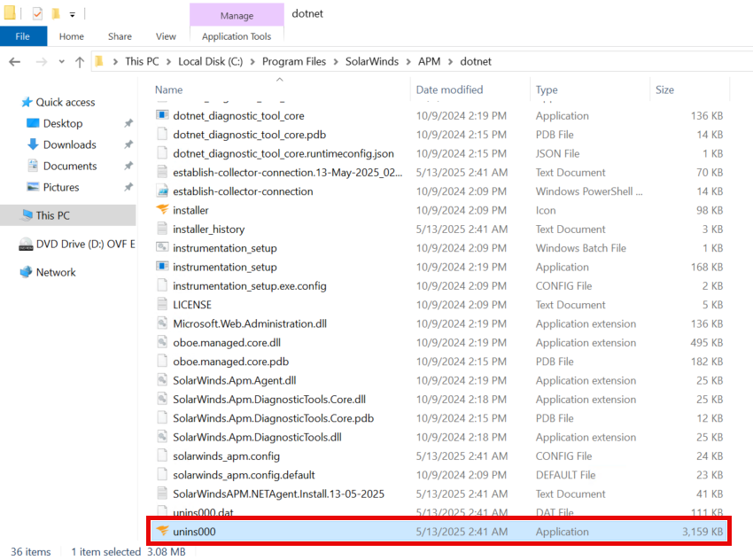
Task: Click the Network icon in navigation pane
Action: [x=27, y=272]
